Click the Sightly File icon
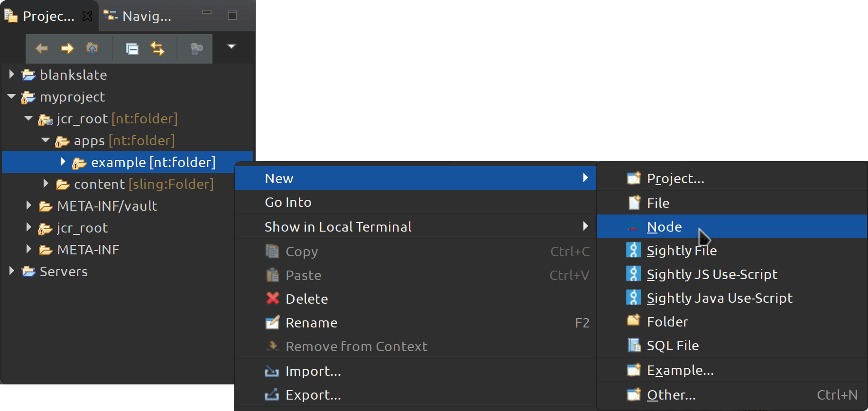Image resolution: width=868 pixels, height=411 pixels. tap(633, 250)
